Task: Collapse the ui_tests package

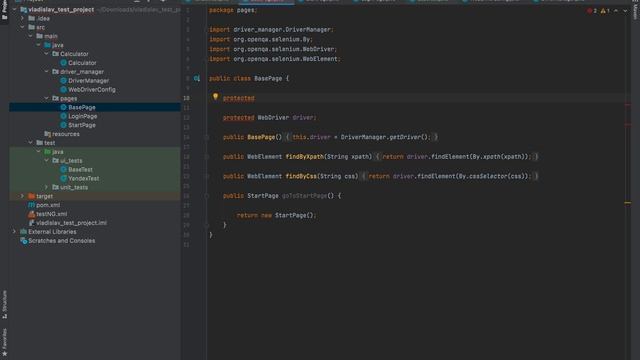Action: pyautogui.click(x=47, y=160)
